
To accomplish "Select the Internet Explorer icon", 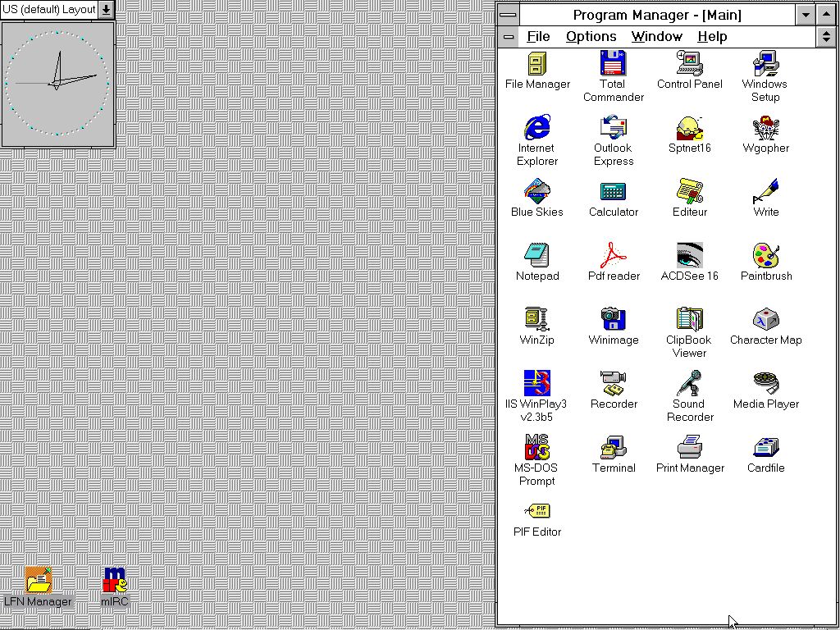I will click(537, 128).
